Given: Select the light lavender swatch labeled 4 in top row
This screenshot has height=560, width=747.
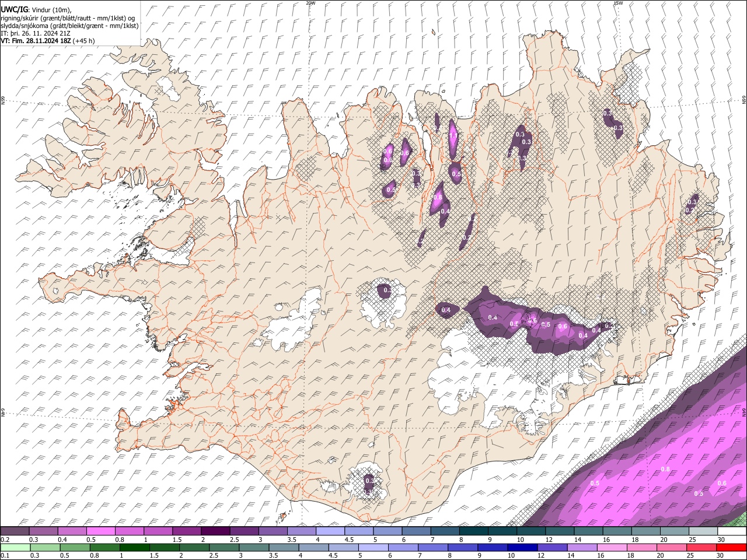Looking at the screenshot, I should click(x=330, y=531).
